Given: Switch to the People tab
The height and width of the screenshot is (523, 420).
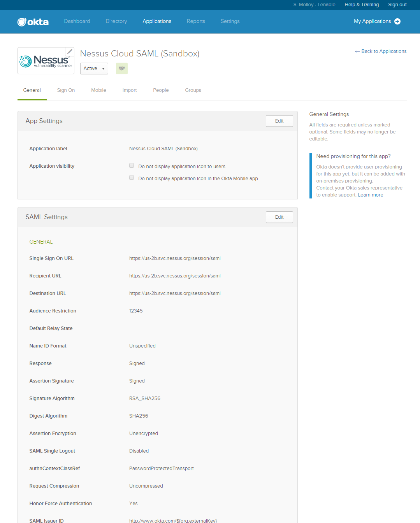Looking at the screenshot, I should 161,90.
